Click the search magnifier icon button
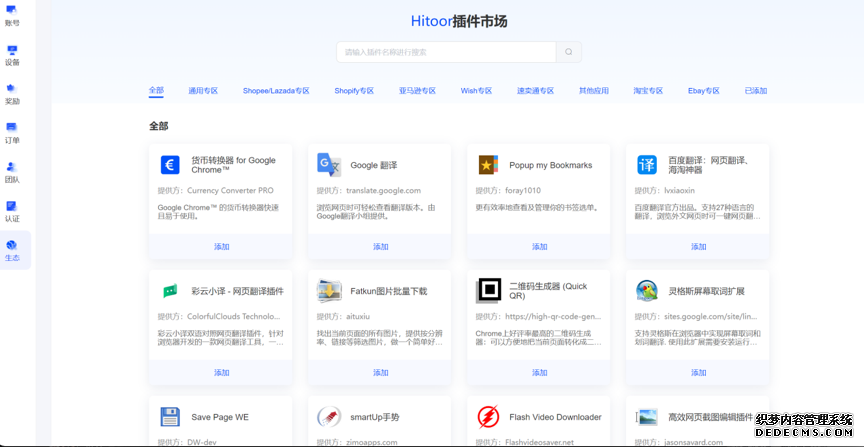Image resolution: width=864 pixels, height=447 pixels. point(569,52)
